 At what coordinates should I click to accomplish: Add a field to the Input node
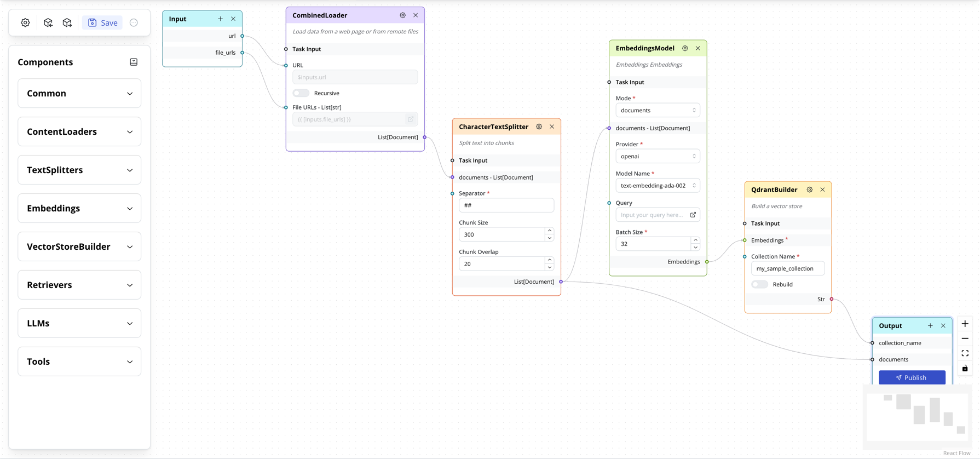click(220, 19)
